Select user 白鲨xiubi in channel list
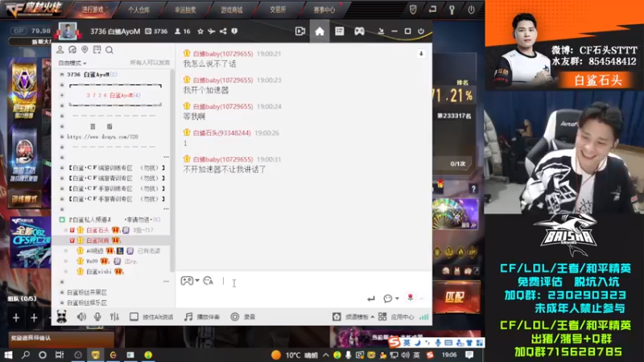The width and height of the screenshot is (644, 362). 99,271
